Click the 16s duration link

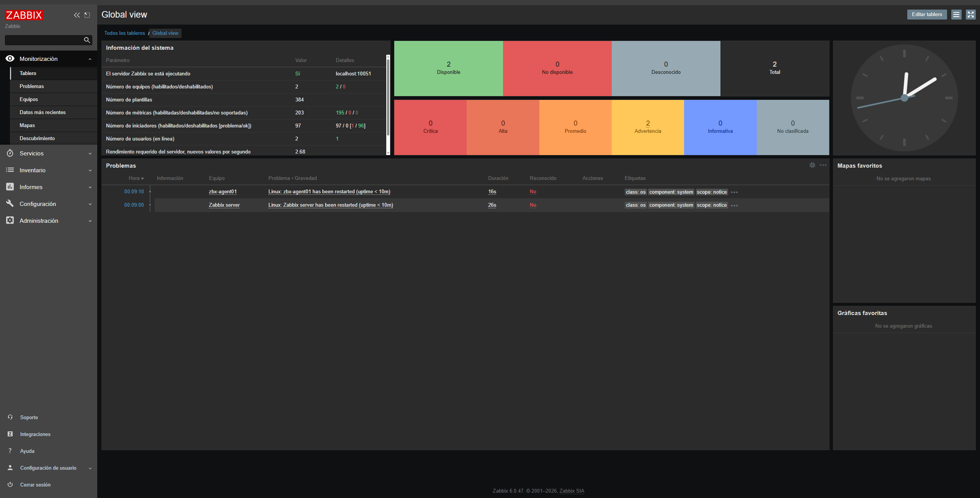(x=492, y=191)
